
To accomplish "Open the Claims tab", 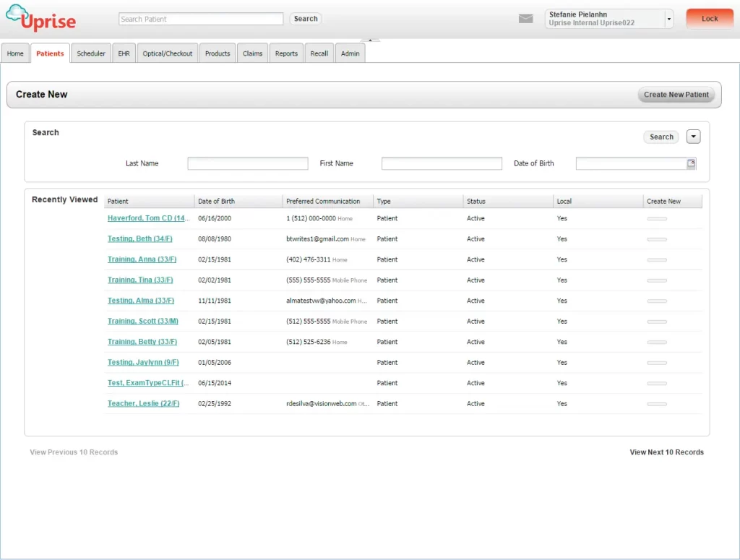I will pyautogui.click(x=252, y=53).
